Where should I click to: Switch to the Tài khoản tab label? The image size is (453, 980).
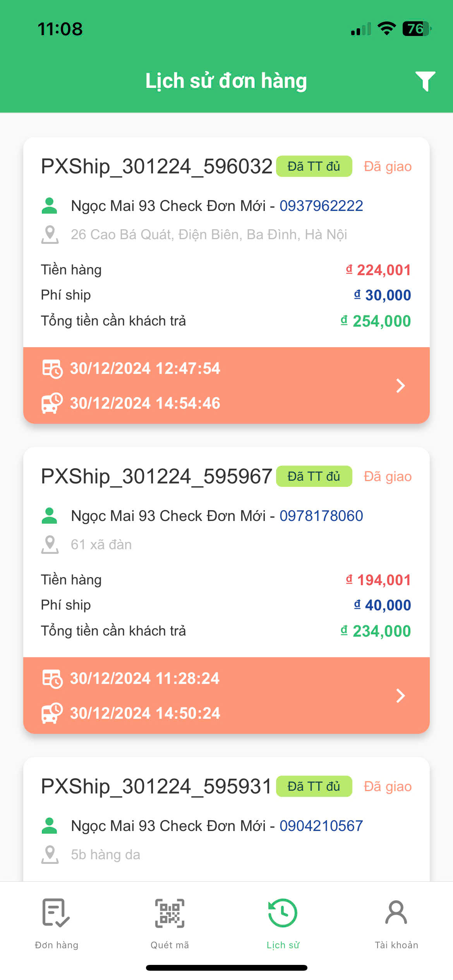(x=396, y=945)
